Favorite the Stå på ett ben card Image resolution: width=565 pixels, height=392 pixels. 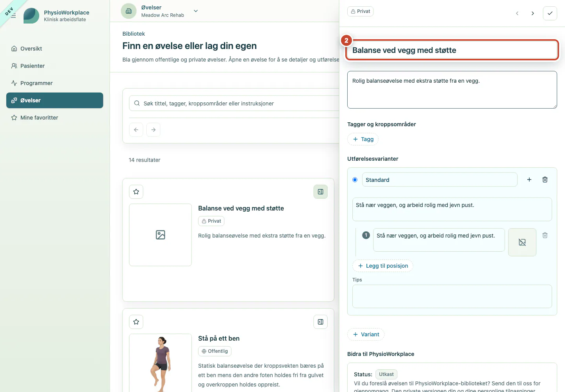(x=136, y=322)
